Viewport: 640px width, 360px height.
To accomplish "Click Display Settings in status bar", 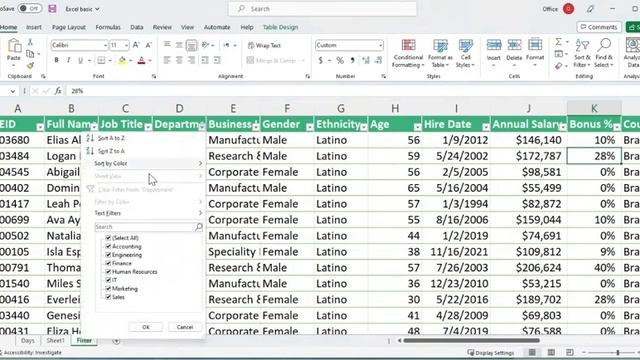I will coord(491,353).
